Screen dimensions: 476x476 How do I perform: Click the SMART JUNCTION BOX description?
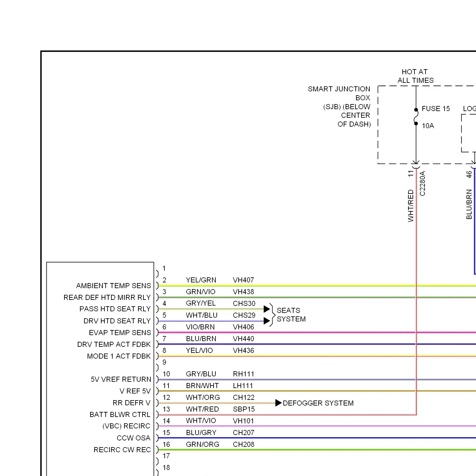(x=339, y=106)
